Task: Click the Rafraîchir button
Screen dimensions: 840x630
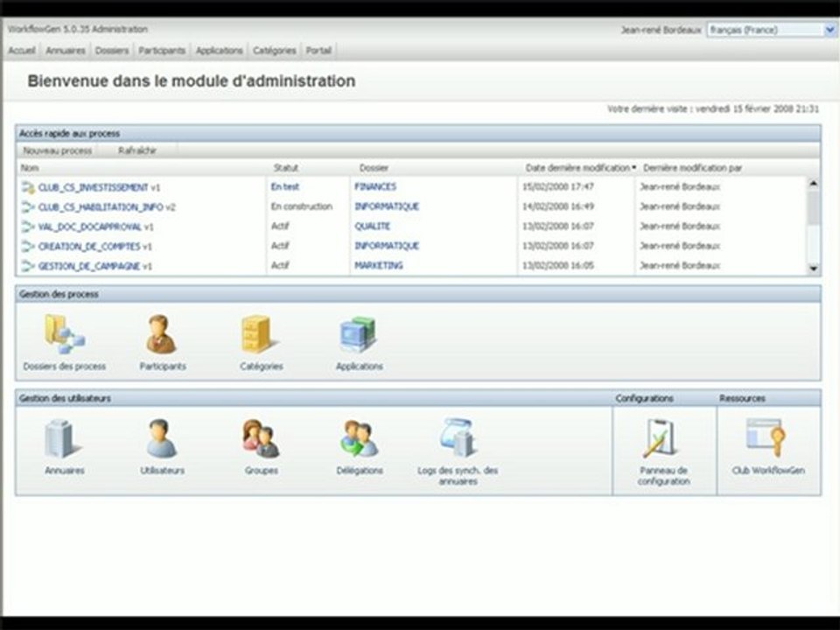Action: 137,150
